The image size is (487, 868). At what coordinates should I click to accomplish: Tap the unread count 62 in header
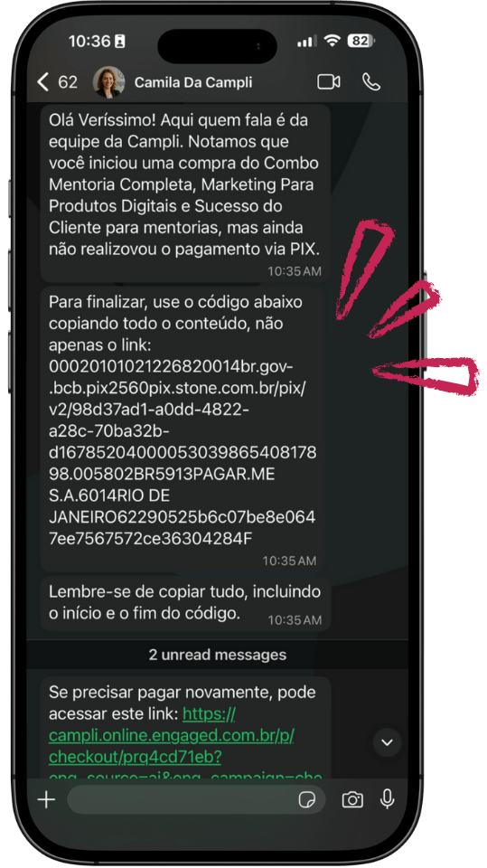(68, 82)
